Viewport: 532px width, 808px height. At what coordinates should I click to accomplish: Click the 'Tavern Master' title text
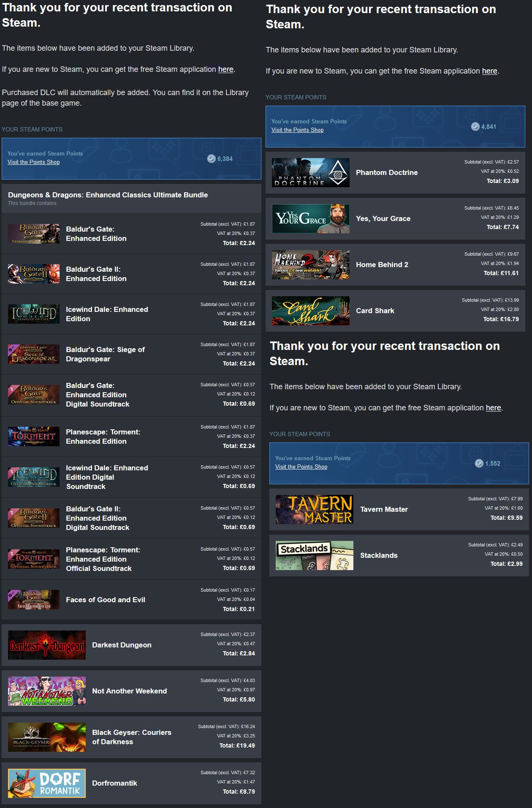coord(384,509)
